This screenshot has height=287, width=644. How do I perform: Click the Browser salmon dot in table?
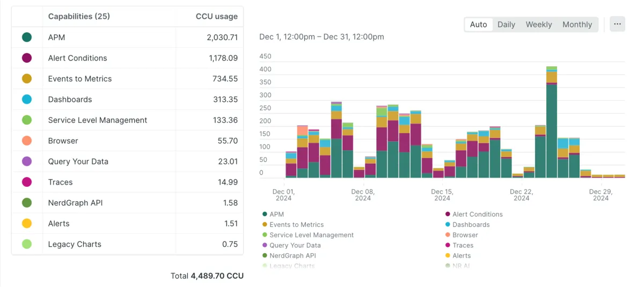coord(27,141)
